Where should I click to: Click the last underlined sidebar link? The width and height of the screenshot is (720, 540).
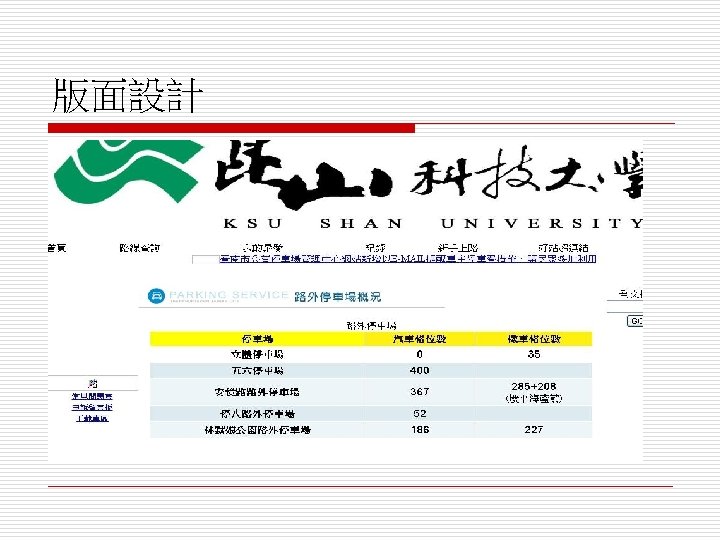click(x=92, y=418)
